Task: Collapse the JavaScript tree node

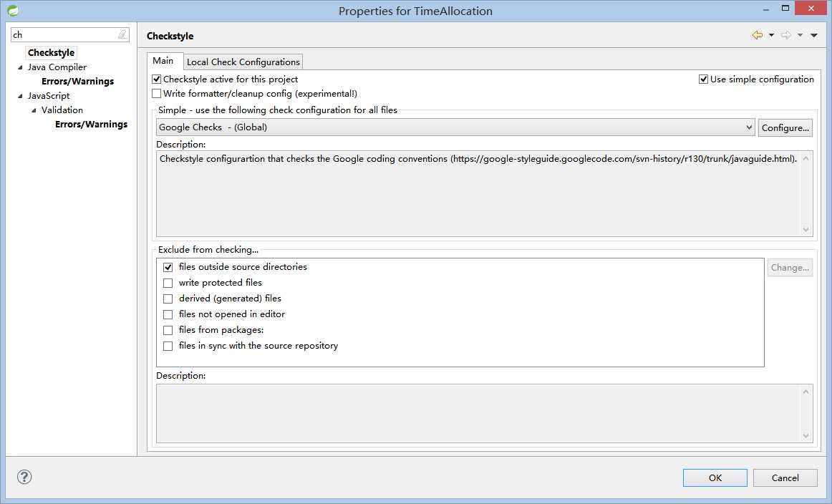Action: point(20,96)
